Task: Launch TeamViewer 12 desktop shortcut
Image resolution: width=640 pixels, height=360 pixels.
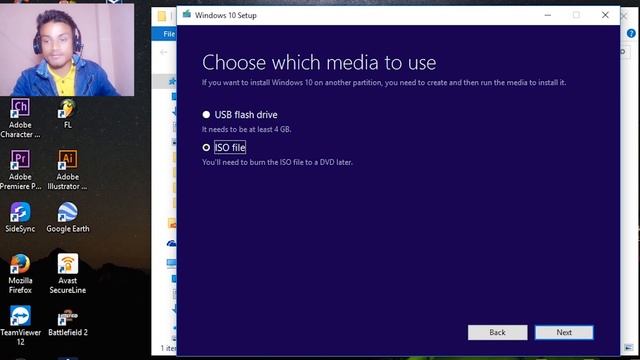Action: [x=20, y=326]
